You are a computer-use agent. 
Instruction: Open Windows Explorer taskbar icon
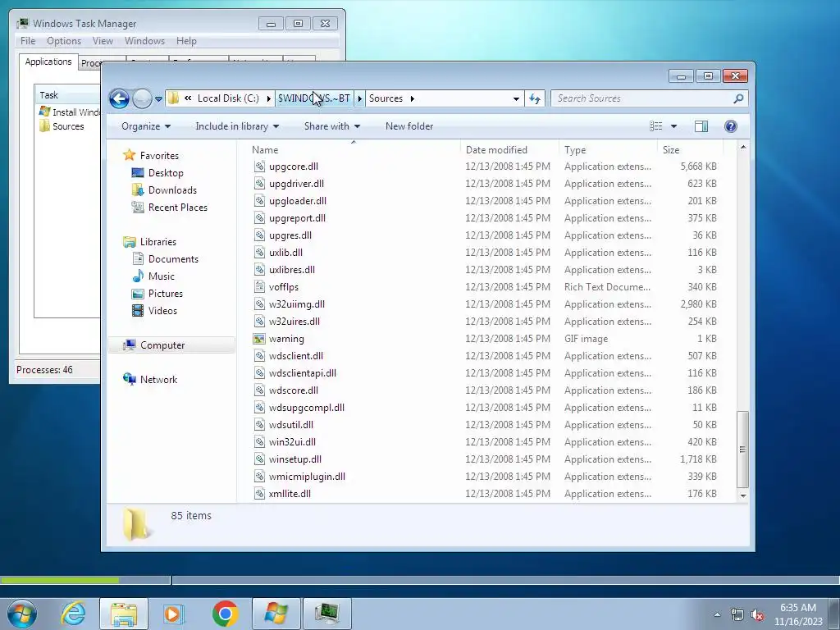(x=124, y=614)
